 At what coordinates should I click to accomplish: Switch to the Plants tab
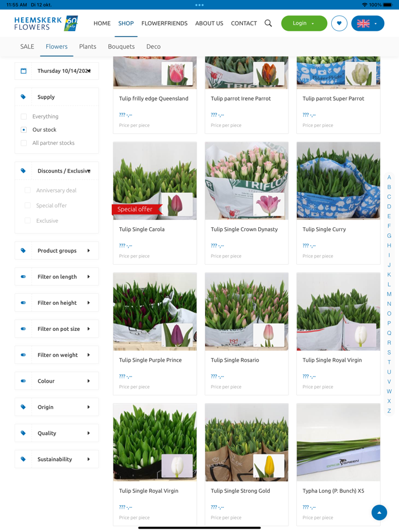[x=88, y=47]
